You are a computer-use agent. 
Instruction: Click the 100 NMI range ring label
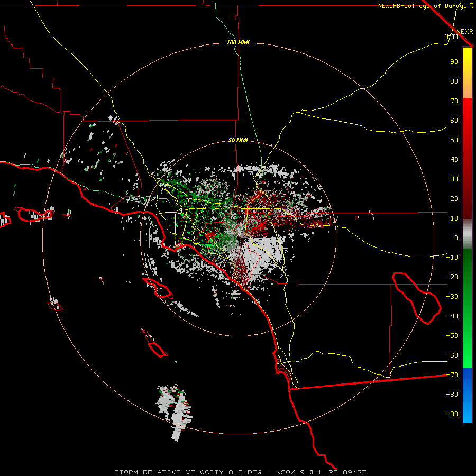tap(238, 42)
